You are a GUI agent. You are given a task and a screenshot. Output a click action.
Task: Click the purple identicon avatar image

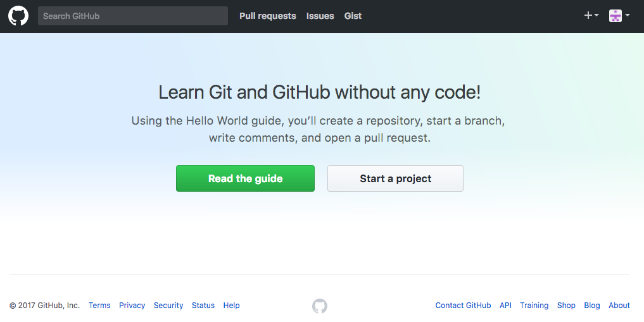(616, 16)
